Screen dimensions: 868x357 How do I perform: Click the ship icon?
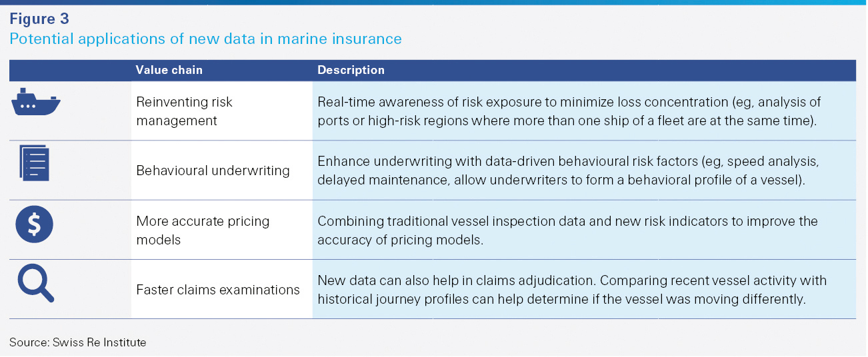point(37,102)
